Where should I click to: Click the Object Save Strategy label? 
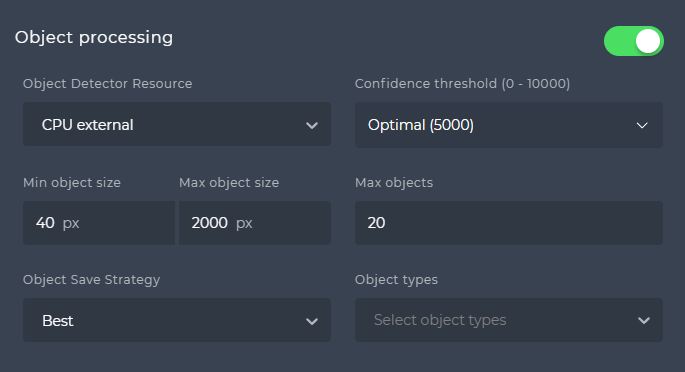click(92, 279)
